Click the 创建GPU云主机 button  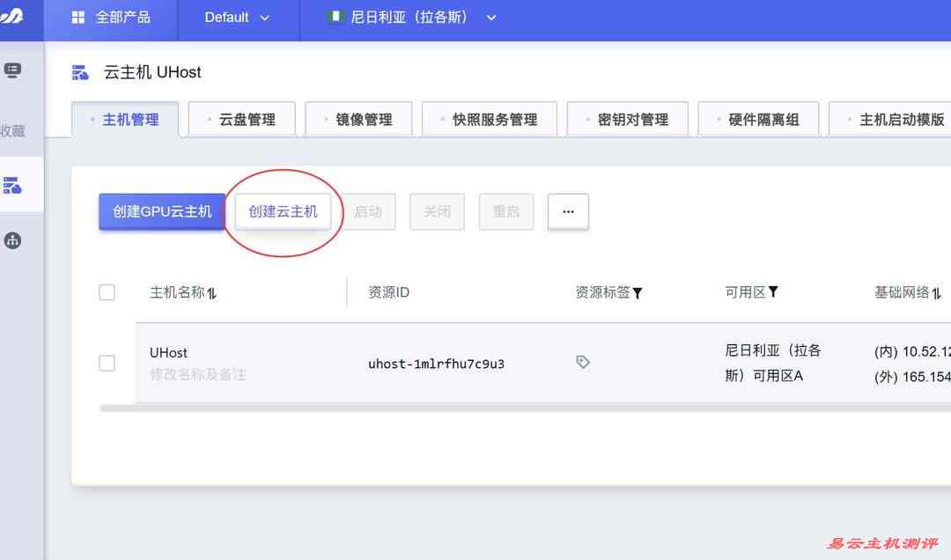point(162,211)
